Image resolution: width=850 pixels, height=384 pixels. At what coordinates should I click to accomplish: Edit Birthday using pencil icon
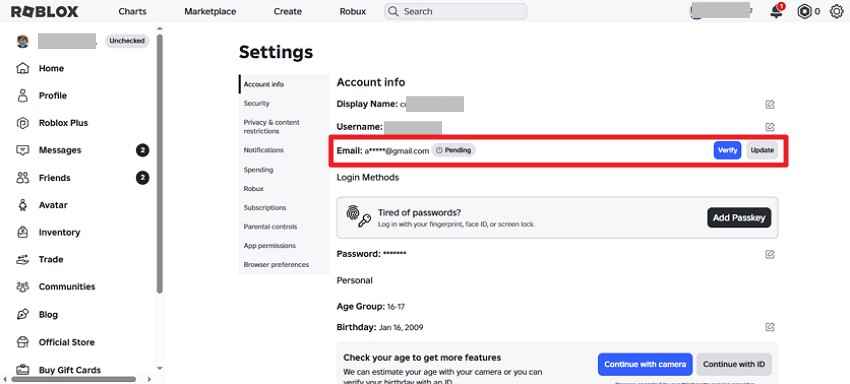pos(770,327)
